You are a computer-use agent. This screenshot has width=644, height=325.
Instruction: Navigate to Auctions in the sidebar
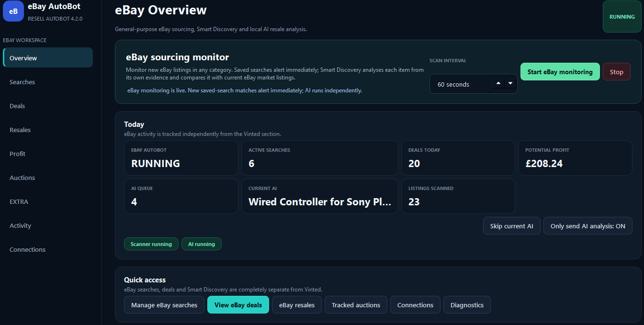click(x=48, y=178)
